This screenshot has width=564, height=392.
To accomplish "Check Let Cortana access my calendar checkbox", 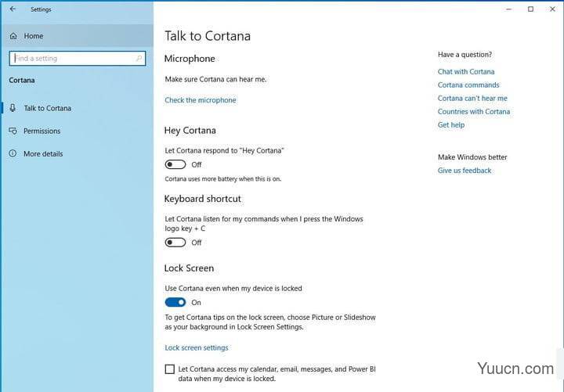I will [x=169, y=369].
